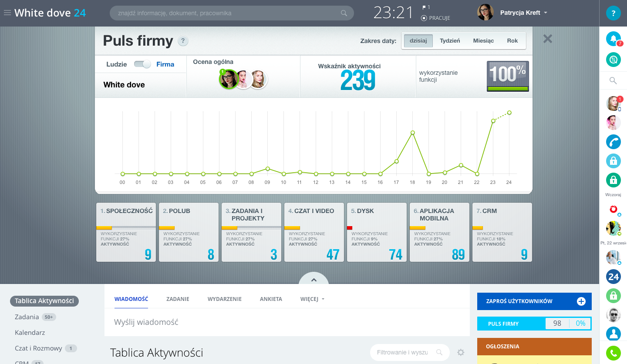This screenshot has width=627, height=364.
Task: Toggle the Ludzie/Firma switch
Action: pyautogui.click(x=142, y=64)
